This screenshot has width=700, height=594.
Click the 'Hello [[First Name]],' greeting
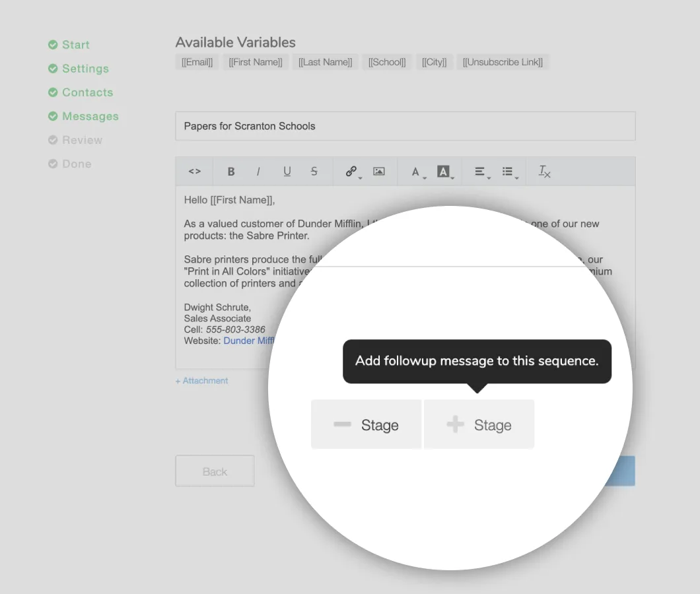(x=229, y=200)
